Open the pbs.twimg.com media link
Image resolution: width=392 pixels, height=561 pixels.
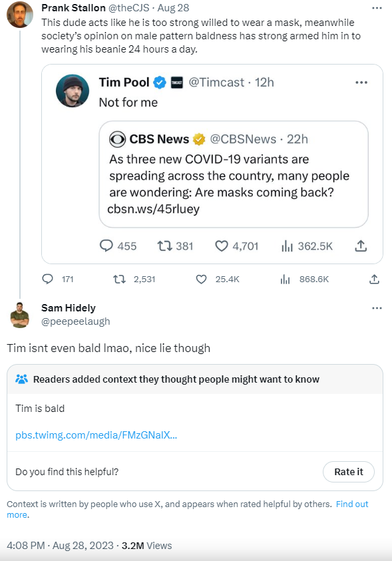point(97,435)
